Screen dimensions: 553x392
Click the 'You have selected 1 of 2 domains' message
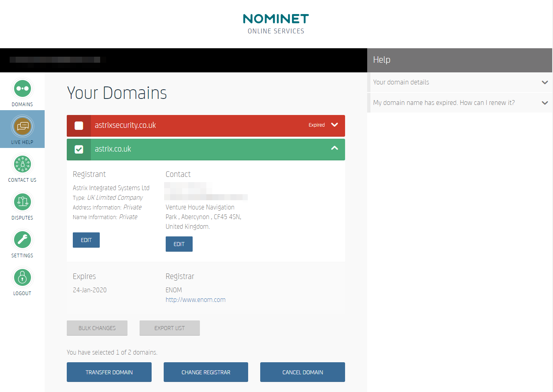pyautogui.click(x=112, y=353)
